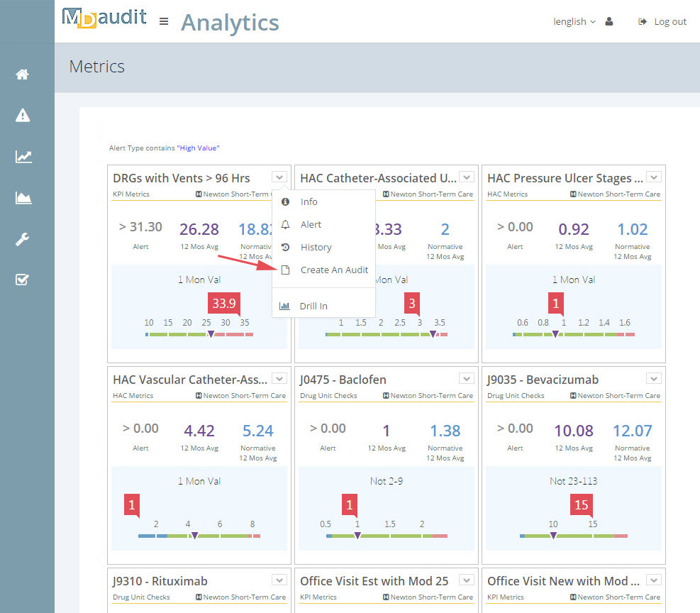Screen dimensions: 700x613
Task: Click the 26.28 12 Mos Avg value
Action: click(x=199, y=229)
